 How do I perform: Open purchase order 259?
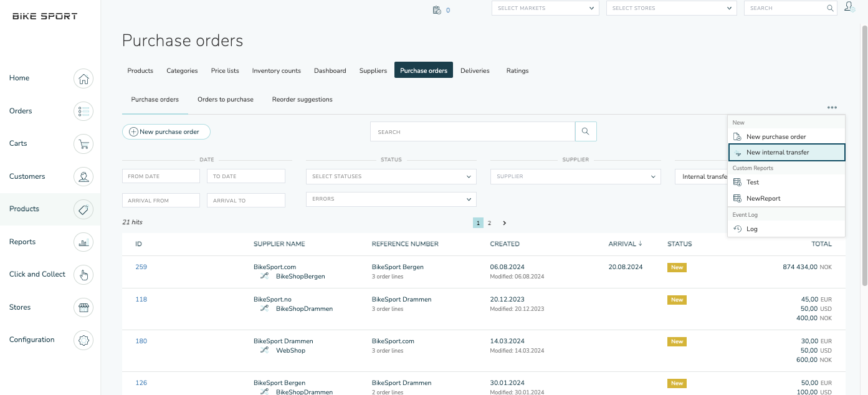pyautogui.click(x=141, y=267)
